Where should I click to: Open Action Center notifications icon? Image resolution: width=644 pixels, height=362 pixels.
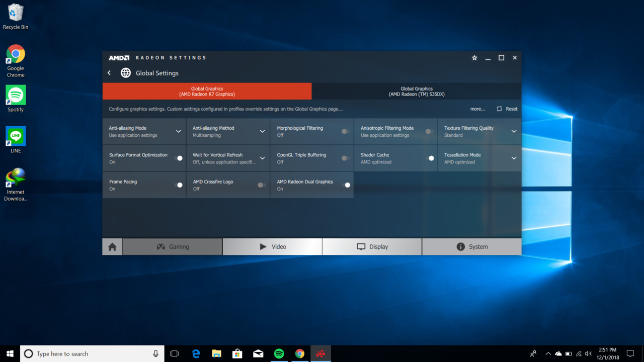click(630, 354)
